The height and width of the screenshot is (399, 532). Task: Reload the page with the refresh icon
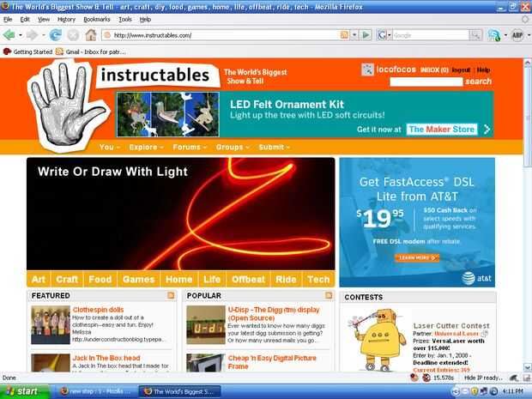(x=55, y=35)
